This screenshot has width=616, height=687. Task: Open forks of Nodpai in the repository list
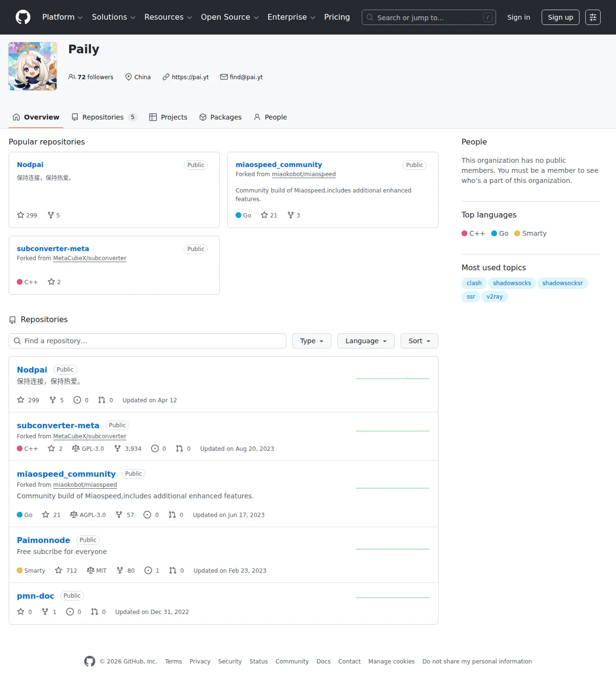[57, 400]
